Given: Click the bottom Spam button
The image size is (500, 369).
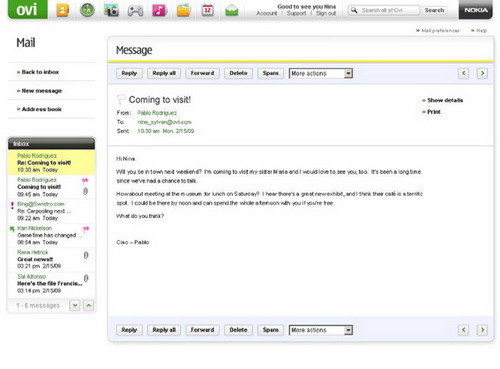Looking at the screenshot, I should click(270, 330).
